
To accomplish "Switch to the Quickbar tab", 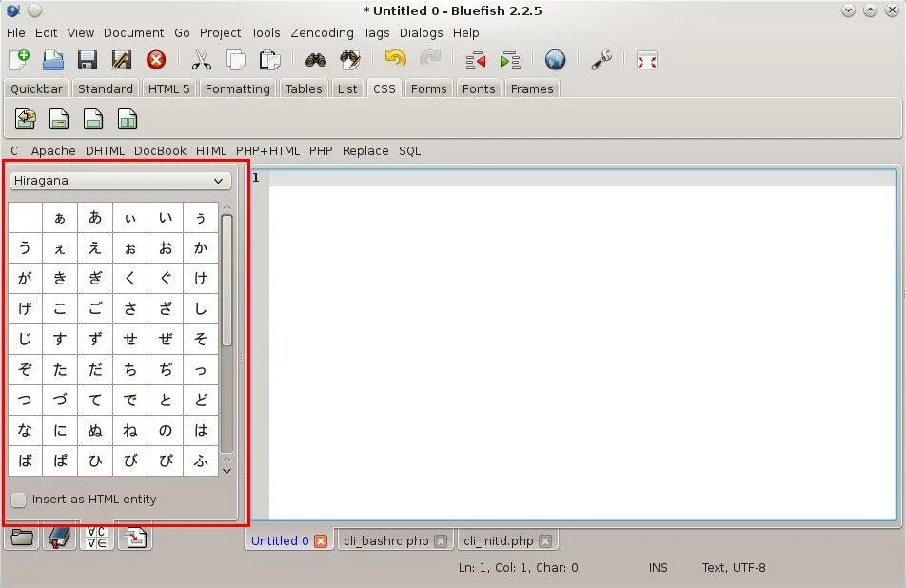I will coord(36,88).
